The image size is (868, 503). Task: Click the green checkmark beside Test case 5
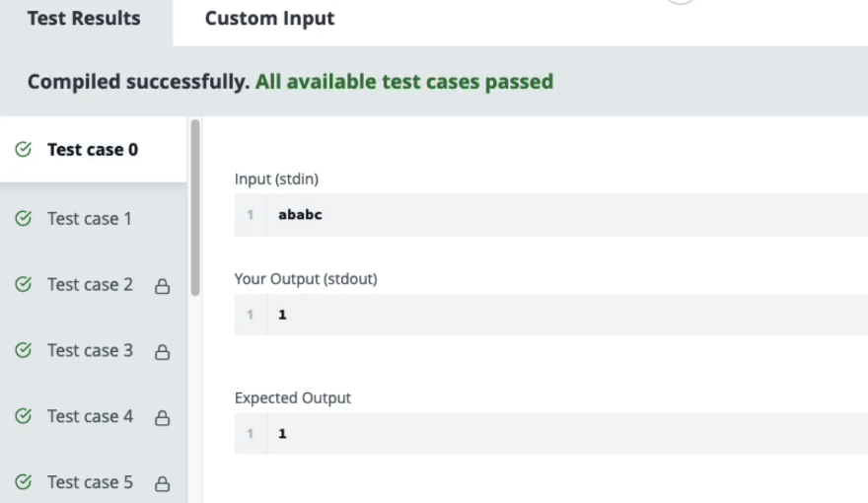point(24,482)
